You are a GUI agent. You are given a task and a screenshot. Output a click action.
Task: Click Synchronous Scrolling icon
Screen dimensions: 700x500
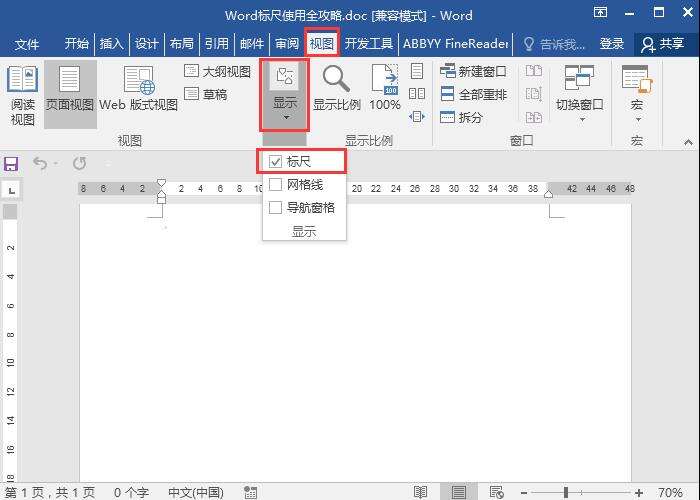(x=533, y=94)
